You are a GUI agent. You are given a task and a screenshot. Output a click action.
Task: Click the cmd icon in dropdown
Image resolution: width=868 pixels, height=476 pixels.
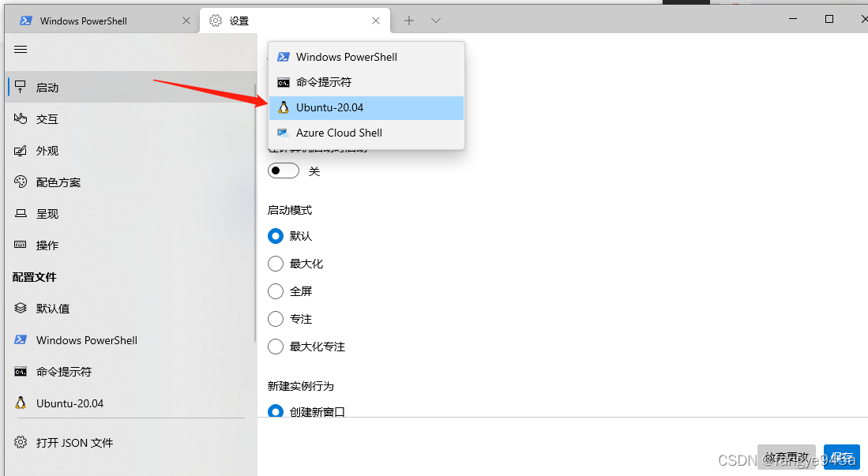pyautogui.click(x=284, y=83)
